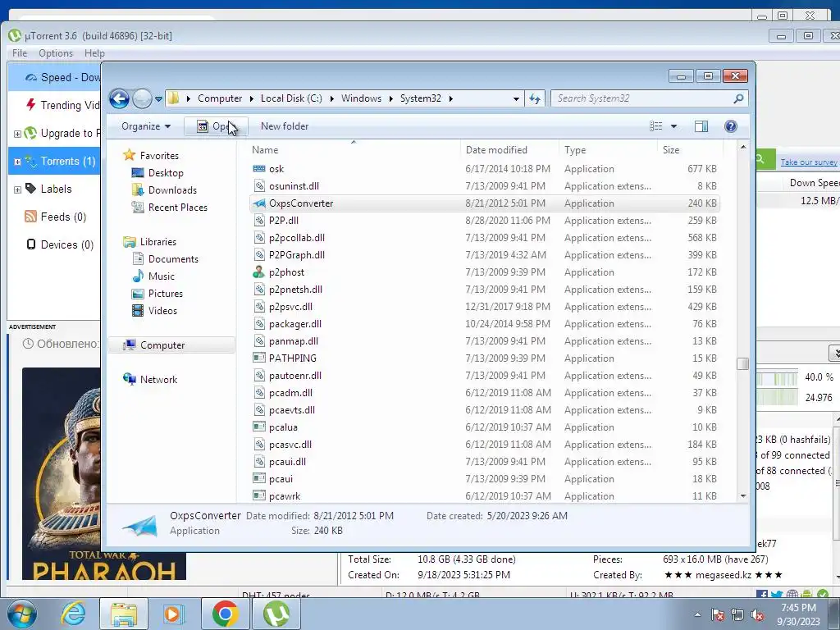
Task: Select Feeds (0) in uTorrent sidebar
Action: [x=55, y=217]
